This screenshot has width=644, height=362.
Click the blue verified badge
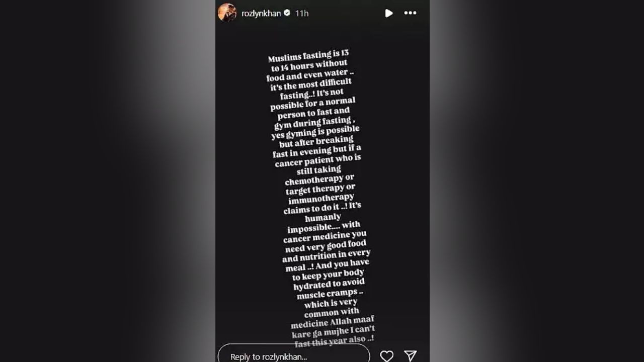click(x=287, y=13)
